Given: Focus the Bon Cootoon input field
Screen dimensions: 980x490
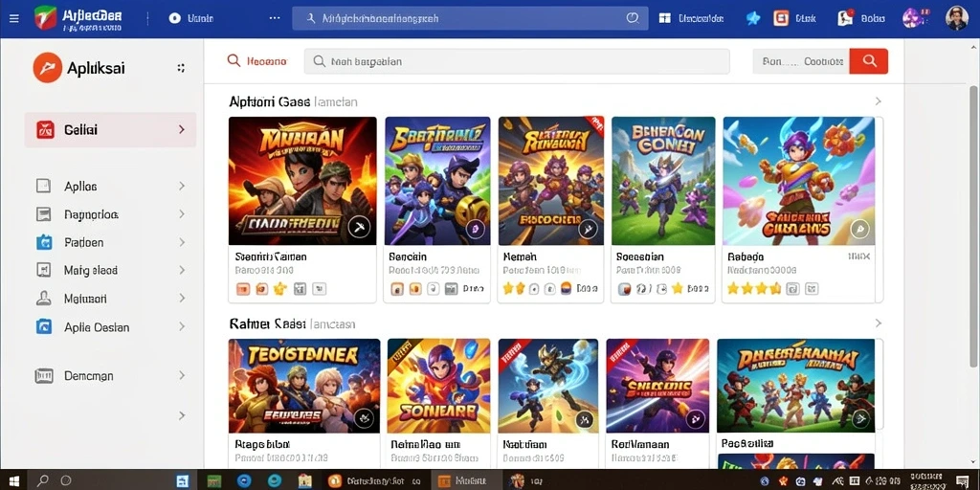Looking at the screenshot, I should click(801, 61).
